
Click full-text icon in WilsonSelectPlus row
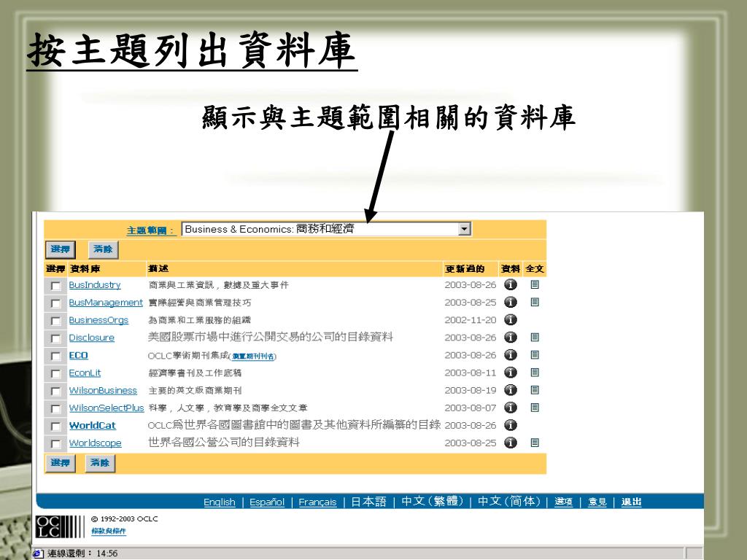point(535,408)
